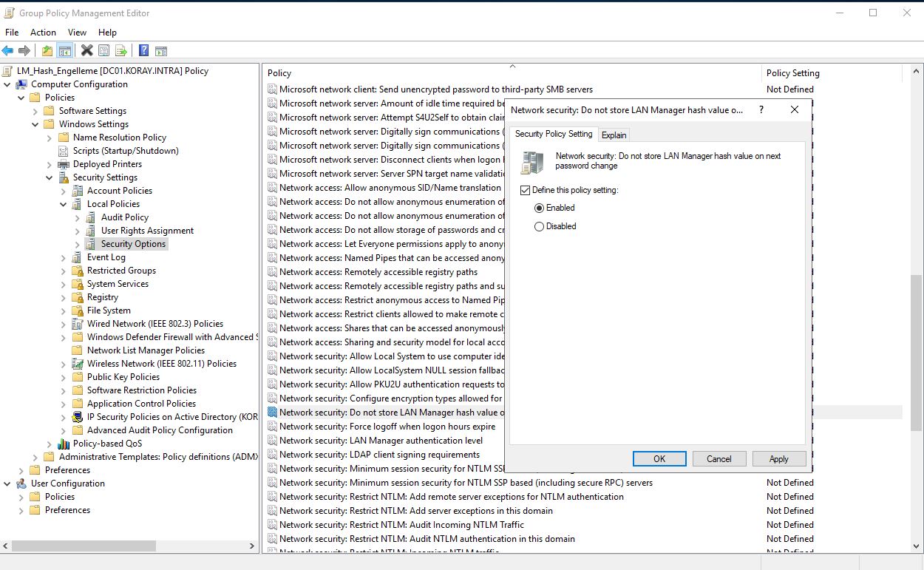Click the Export List toolbar icon
The image size is (924, 570).
point(120,50)
